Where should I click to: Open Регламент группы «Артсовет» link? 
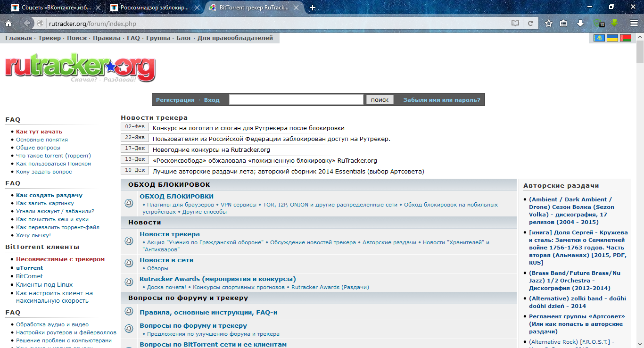click(577, 324)
